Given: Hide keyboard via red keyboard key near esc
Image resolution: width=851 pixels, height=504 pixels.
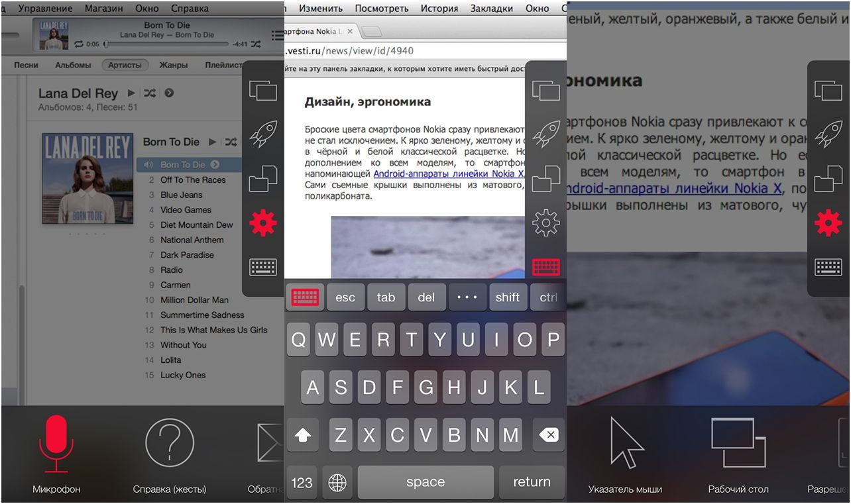Looking at the screenshot, I should point(305,297).
